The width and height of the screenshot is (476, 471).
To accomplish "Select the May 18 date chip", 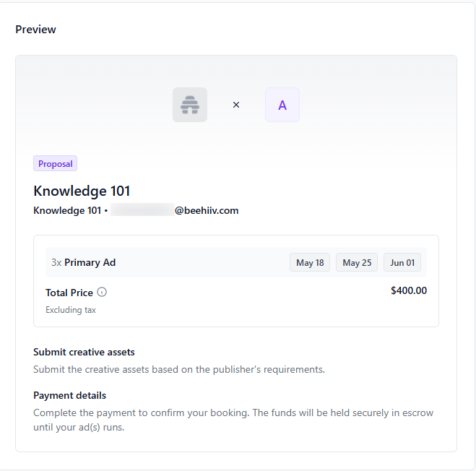I will click(x=310, y=262).
